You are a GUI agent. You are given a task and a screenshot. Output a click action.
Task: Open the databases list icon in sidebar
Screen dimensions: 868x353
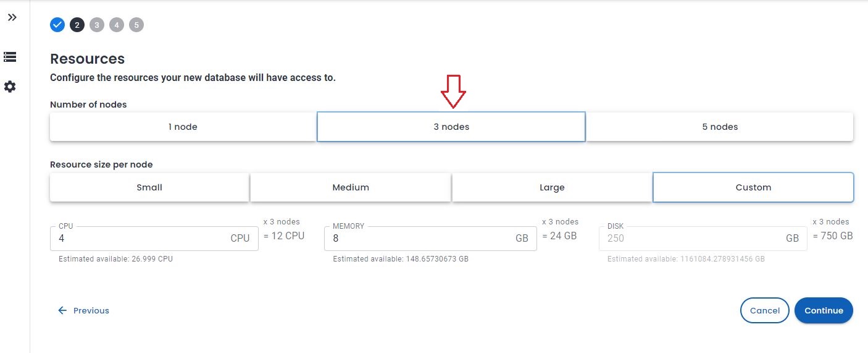coord(10,57)
